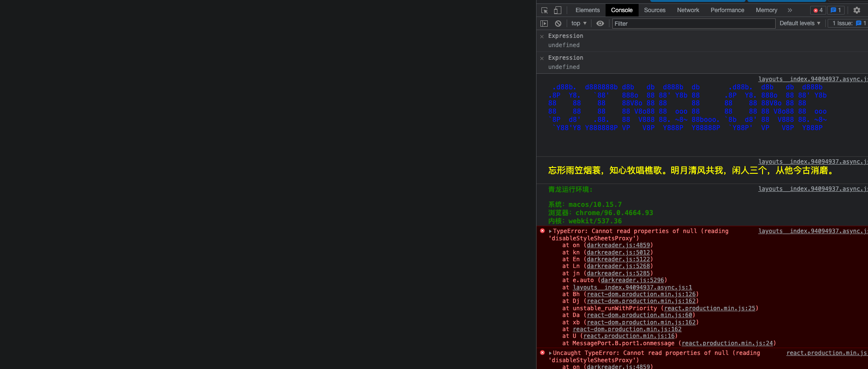
Task: Open the top context dropdown
Action: (x=579, y=23)
